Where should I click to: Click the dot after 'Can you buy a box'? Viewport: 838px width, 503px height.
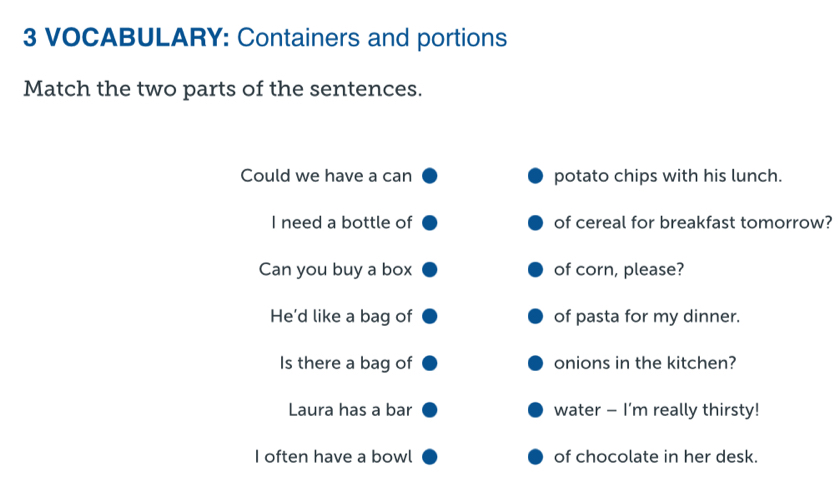click(430, 269)
